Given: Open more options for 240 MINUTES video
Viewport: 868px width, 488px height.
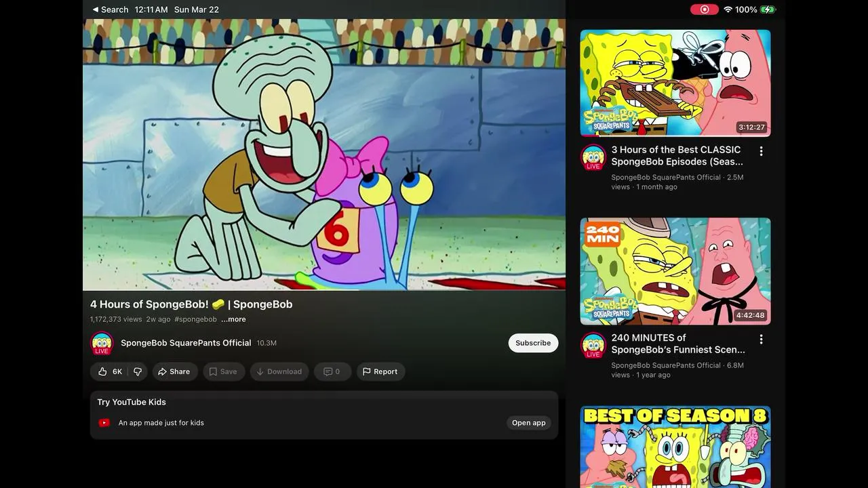Looking at the screenshot, I should (761, 339).
